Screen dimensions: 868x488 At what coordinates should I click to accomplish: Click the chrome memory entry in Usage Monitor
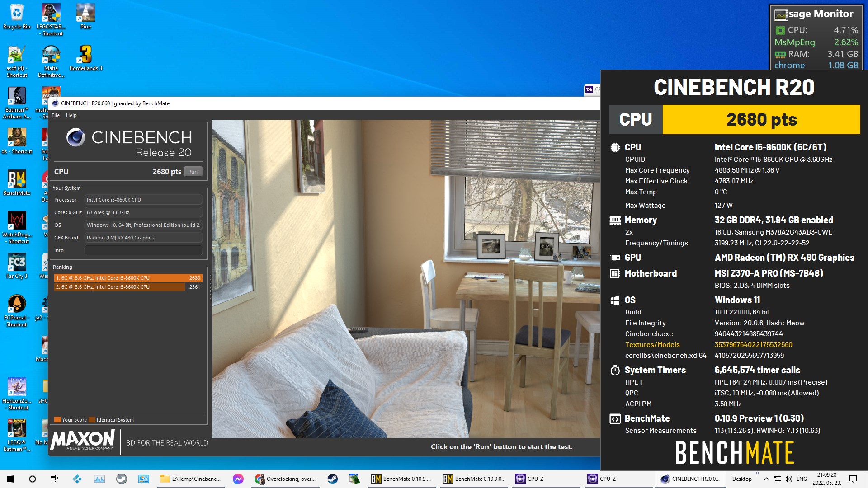pos(816,65)
